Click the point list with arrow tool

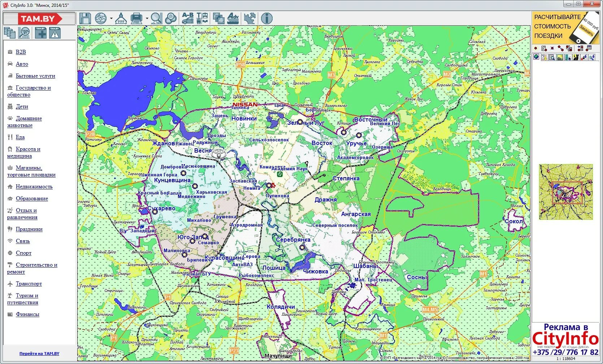pos(580,48)
